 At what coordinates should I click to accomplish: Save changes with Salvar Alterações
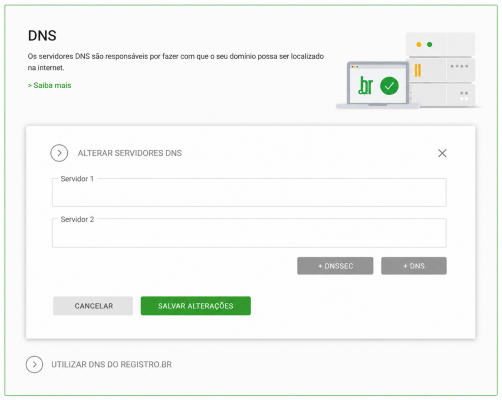[x=196, y=306]
